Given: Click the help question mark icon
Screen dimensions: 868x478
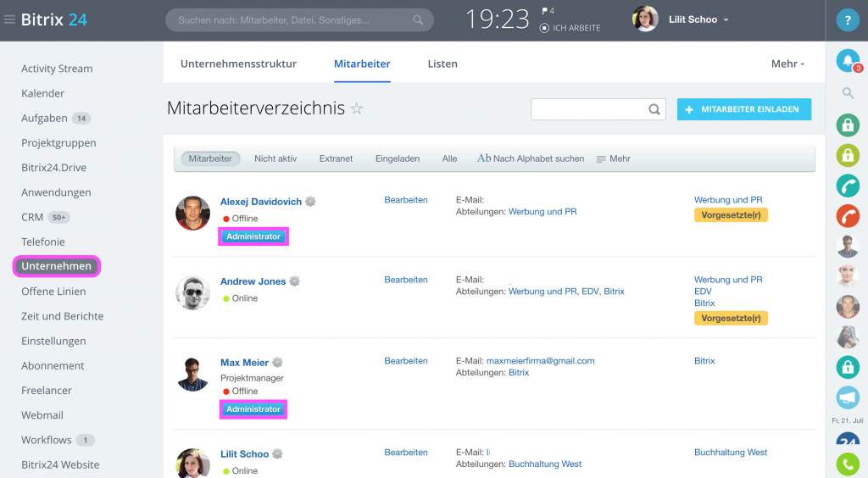Looking at the screenshot, I should (x=848, y=20).
